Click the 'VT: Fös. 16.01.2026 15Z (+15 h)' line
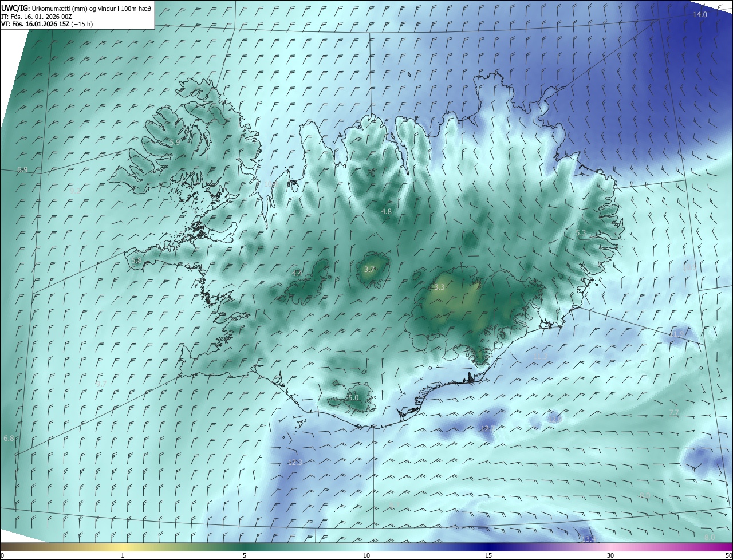The height and width of the screenshot is (560, 733). point(48,24)
